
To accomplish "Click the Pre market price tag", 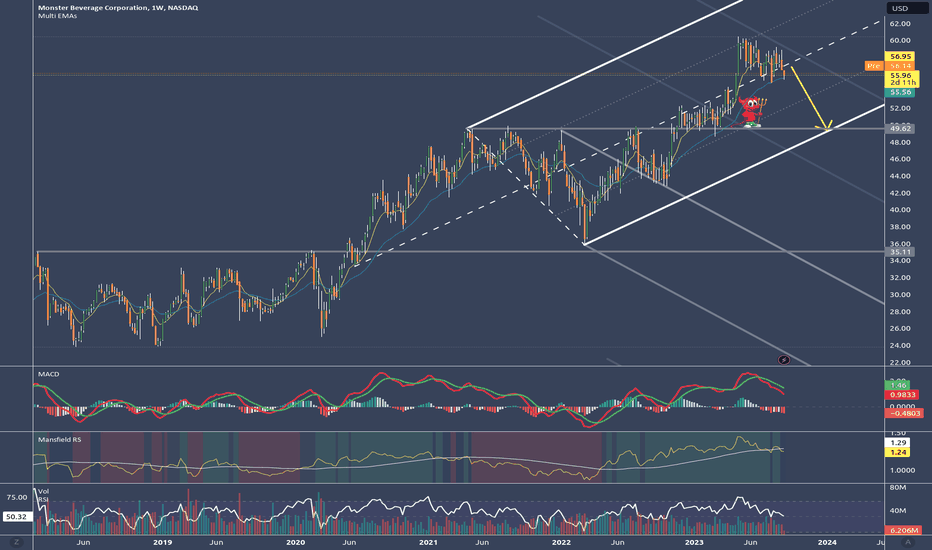I will point(873,66).
